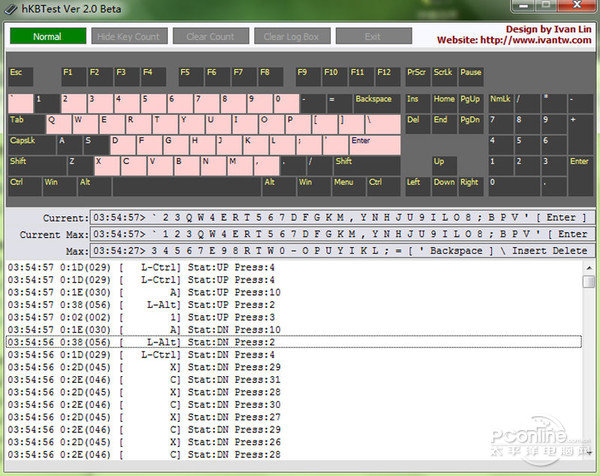The height and width of the screenshot is (476, 600).
Task: Select log row A Stat:UP Press:10
Action: [x=294, y=292]
